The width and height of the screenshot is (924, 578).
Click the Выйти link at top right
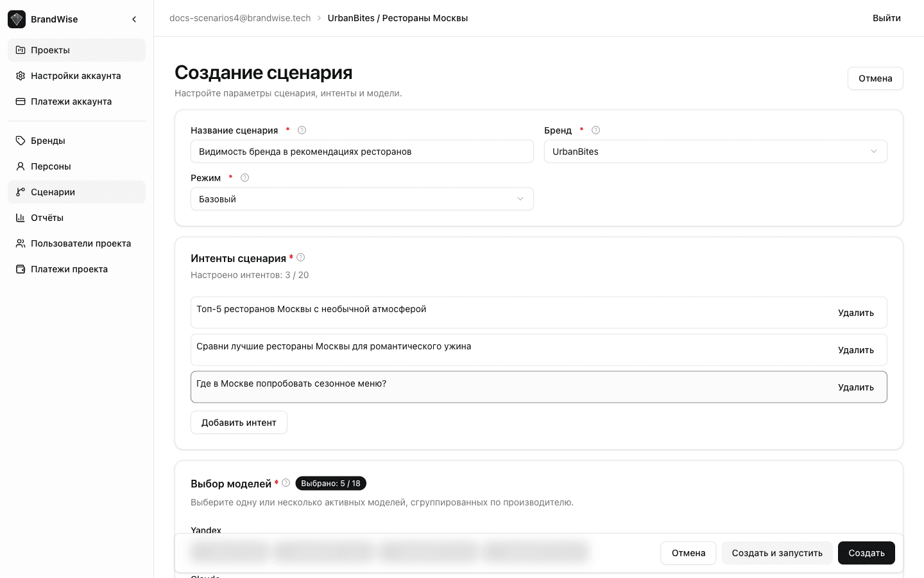click(887, 18)
